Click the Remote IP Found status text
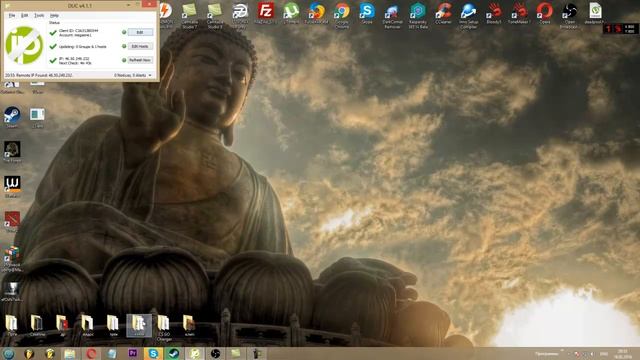Screen dimensions: 640x360 (39, 76)
